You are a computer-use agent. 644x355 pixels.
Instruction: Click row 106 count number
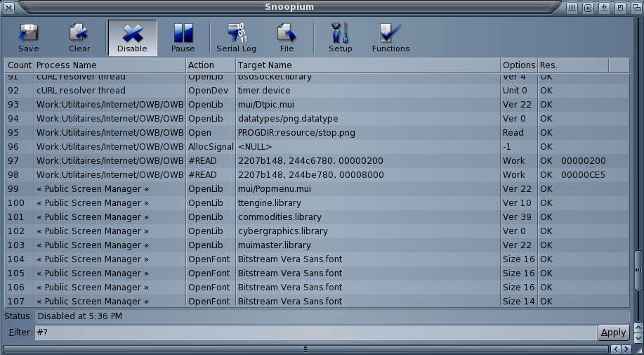pos(16,288)
